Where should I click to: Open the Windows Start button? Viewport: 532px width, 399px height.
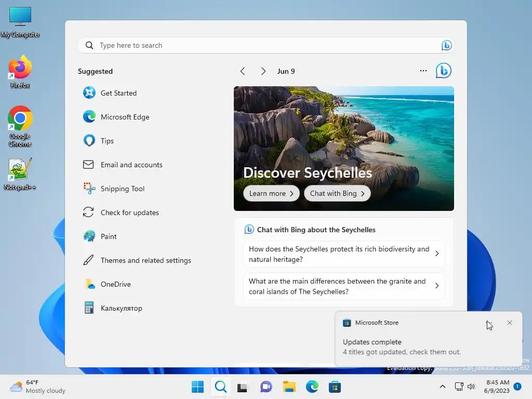(197, 387)
